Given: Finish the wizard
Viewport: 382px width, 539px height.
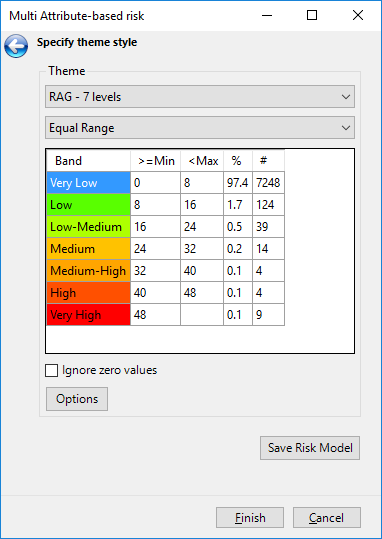Looking at the screenshot, I should point(250,517).
